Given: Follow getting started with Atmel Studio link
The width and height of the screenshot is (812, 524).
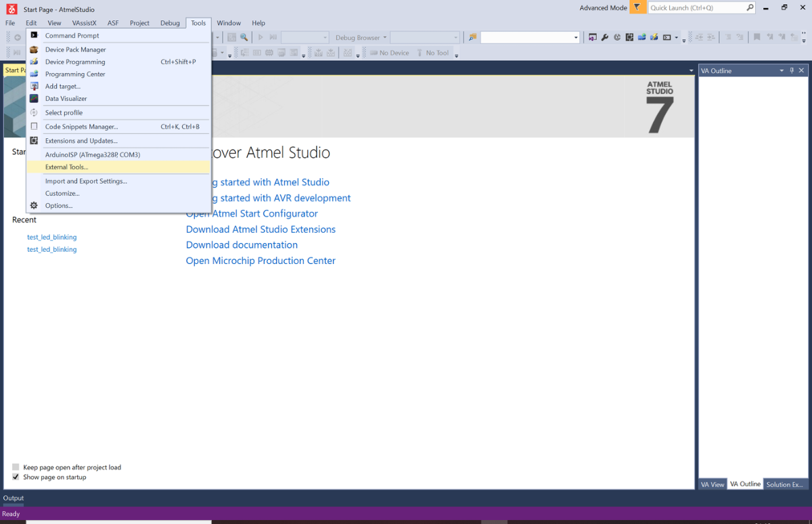Looking at the screenshot, I should [271, 182].
